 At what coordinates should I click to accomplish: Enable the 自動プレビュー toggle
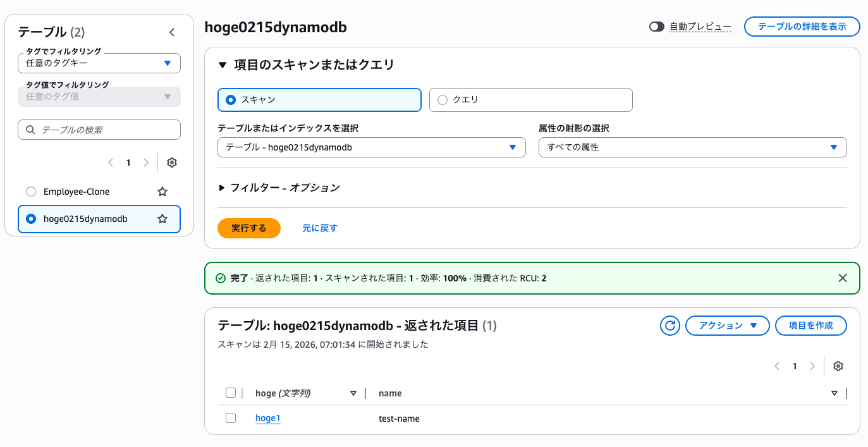tap(657, 27)
